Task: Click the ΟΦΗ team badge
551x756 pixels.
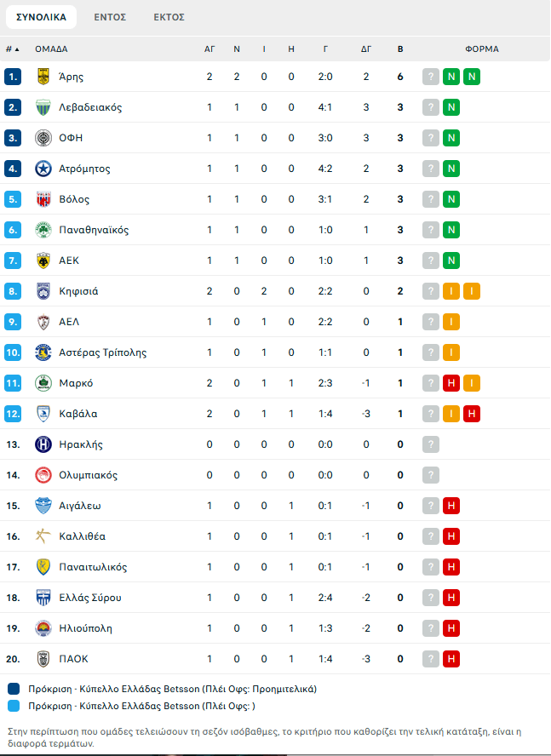Action: click(43, 138)
